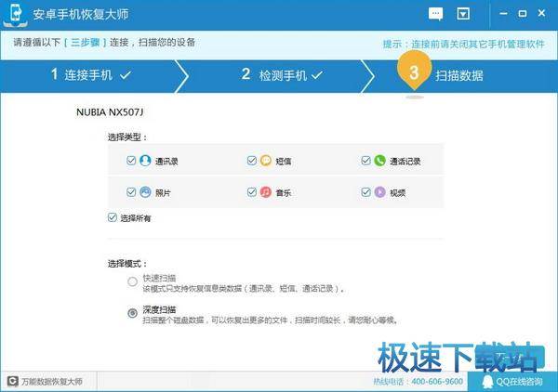The height and width of the screenshot is (392, 558).
Task: Click the purple video icon
Action: [x=380, y=192]
